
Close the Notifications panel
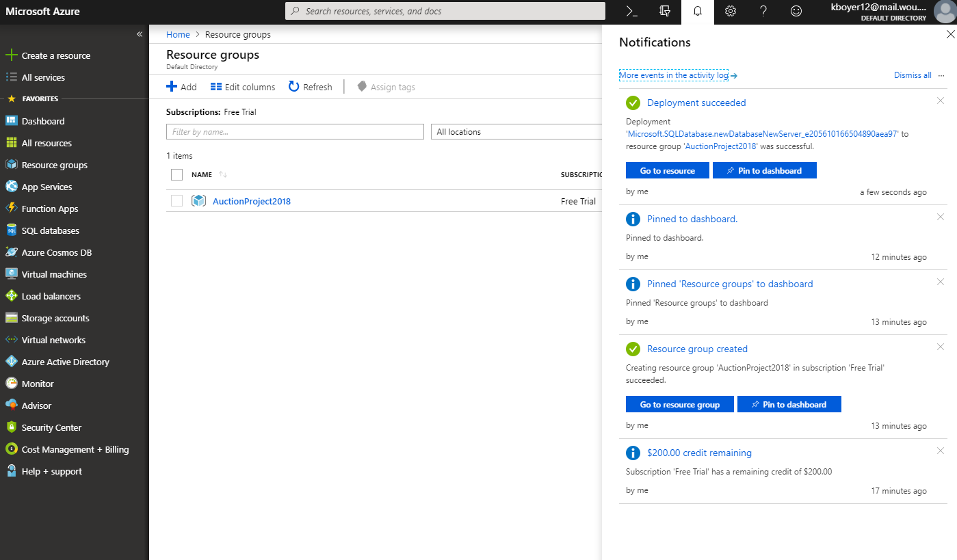pos(949,34)
